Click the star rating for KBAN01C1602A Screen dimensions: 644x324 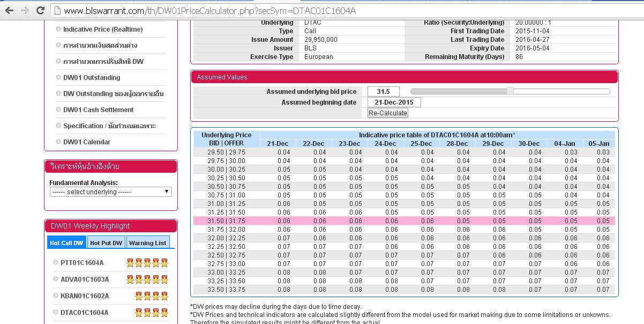coord(152,296)
